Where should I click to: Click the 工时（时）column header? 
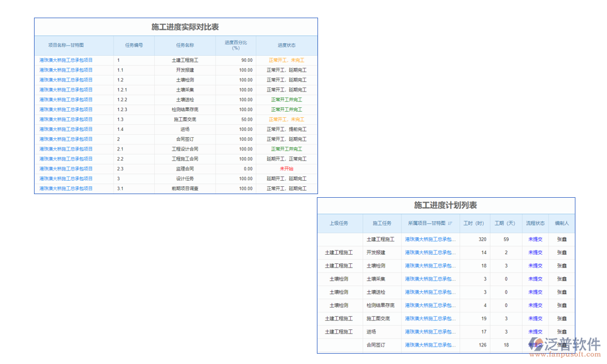(473, 223)
